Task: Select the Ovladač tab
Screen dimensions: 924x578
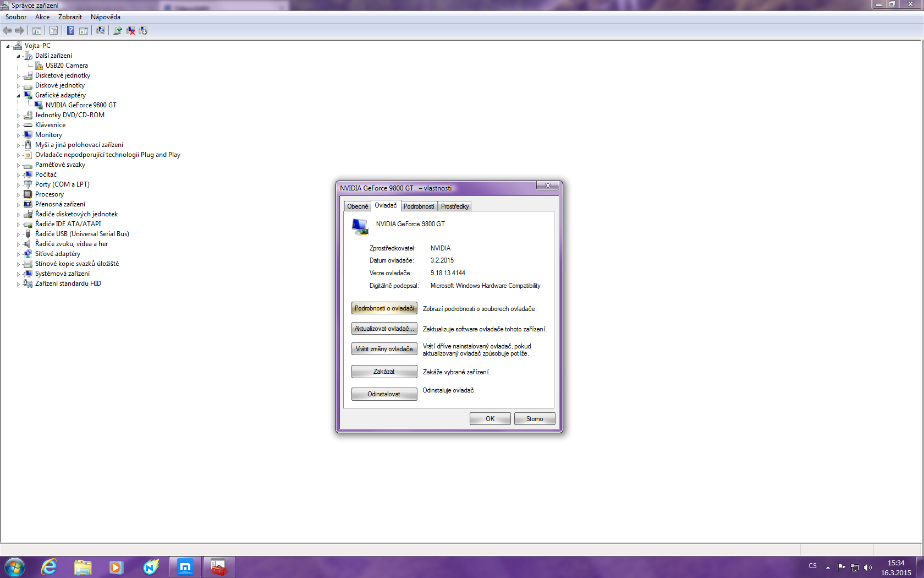Action: click(386, 205)
